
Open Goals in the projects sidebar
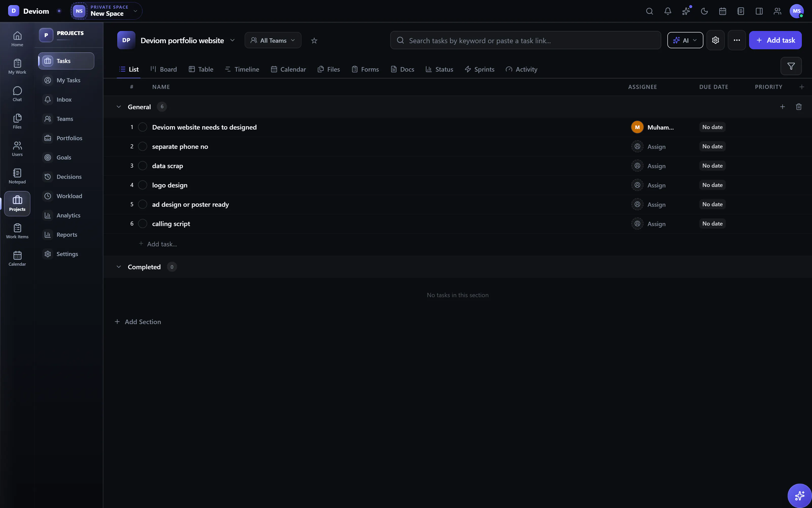pos(66,157)
